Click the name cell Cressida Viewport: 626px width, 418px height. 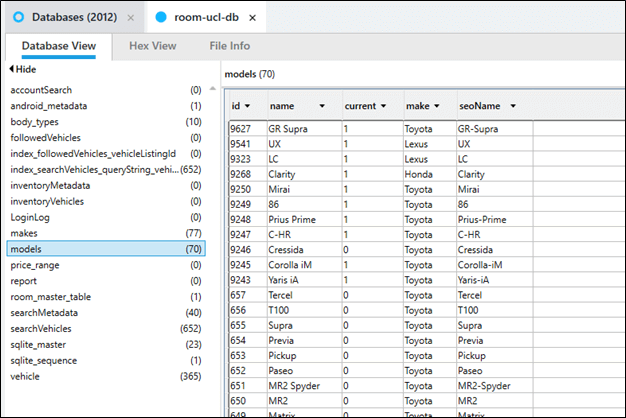click(x=305, y=250)
